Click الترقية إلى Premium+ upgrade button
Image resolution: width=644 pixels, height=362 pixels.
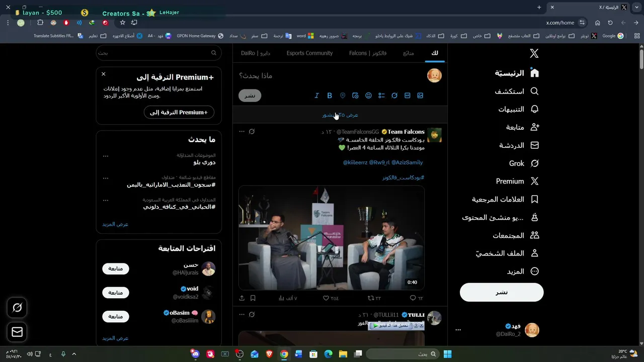click(x=179, y=112)
